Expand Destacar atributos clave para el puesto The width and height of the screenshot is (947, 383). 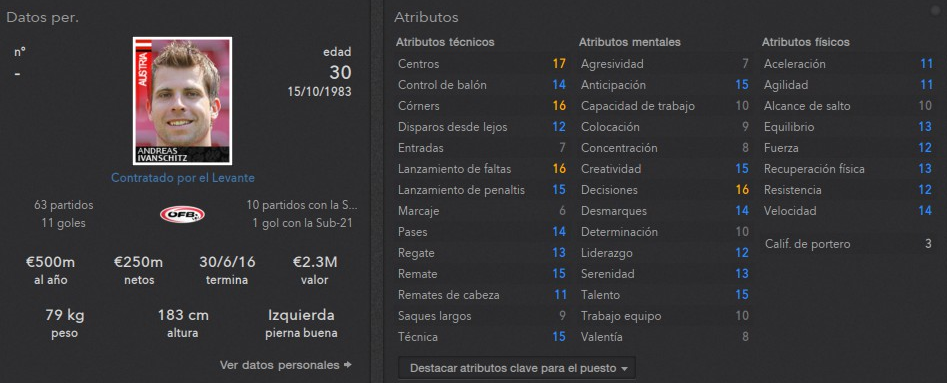coord(517,368)
